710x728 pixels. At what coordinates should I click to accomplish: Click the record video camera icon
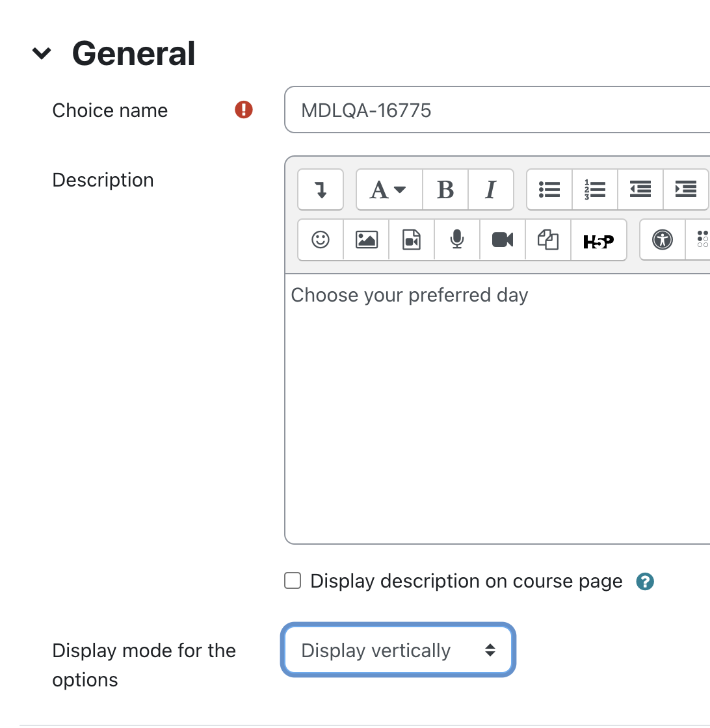[x=503, y=240]
